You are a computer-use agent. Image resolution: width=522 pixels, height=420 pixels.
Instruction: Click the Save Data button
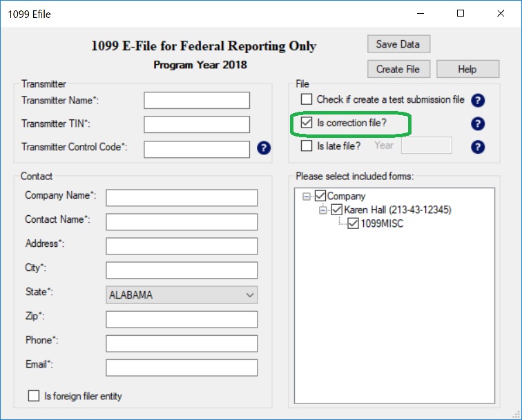click(x=398, y=44)
